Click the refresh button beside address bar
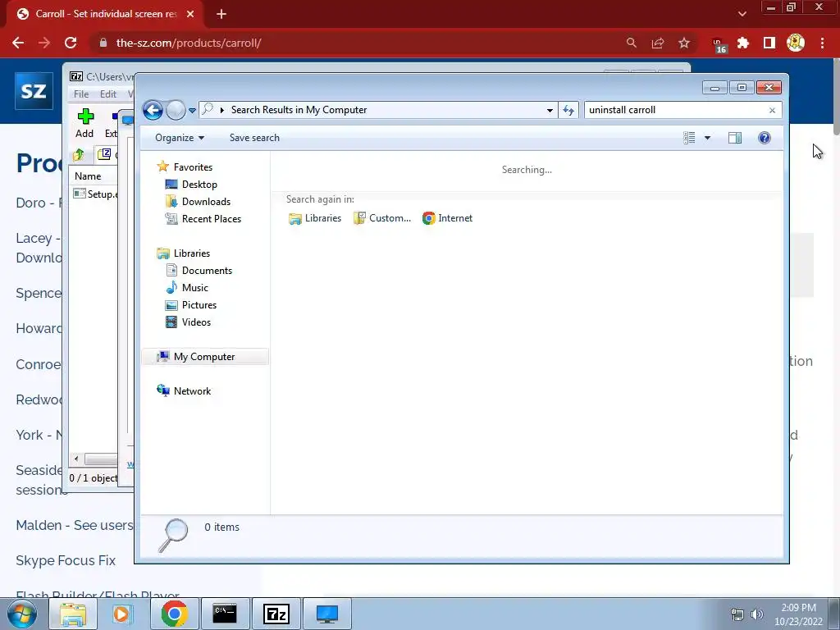The width and height of the screenshot is (840, 630). (x=568, y=111)
